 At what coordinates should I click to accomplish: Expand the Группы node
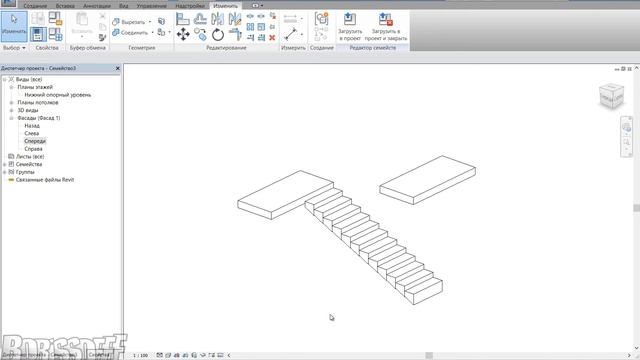[x=4, y=172]
